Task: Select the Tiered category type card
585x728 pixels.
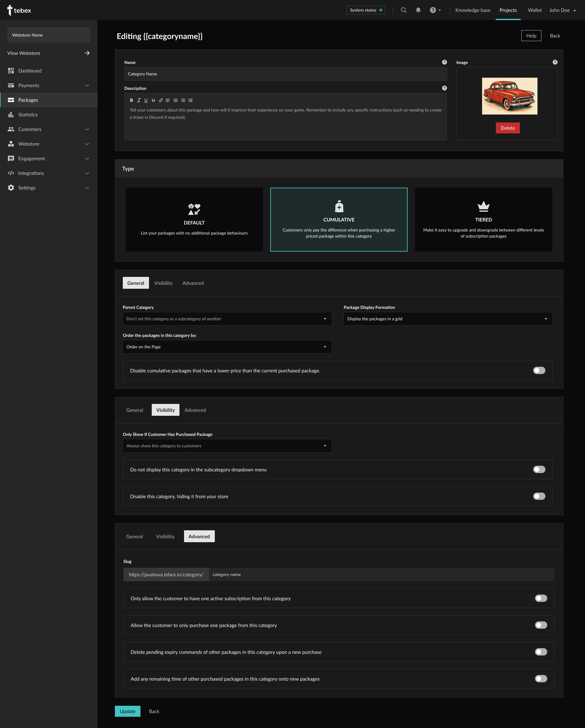Action: point(483,220)
